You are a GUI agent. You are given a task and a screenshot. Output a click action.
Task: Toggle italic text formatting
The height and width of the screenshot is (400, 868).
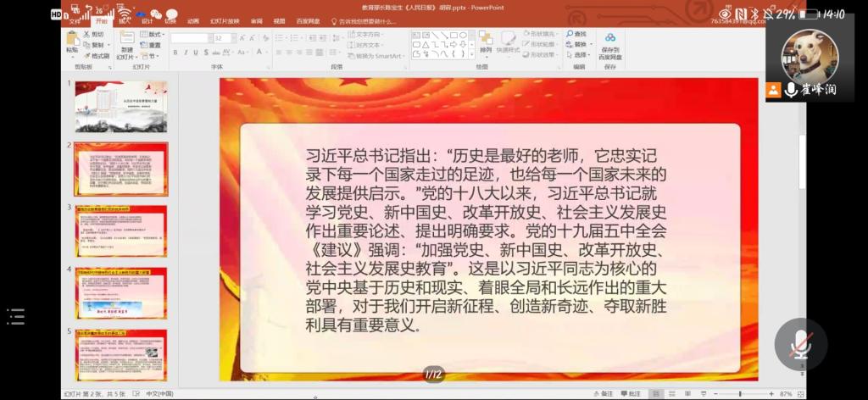point(185,53)
